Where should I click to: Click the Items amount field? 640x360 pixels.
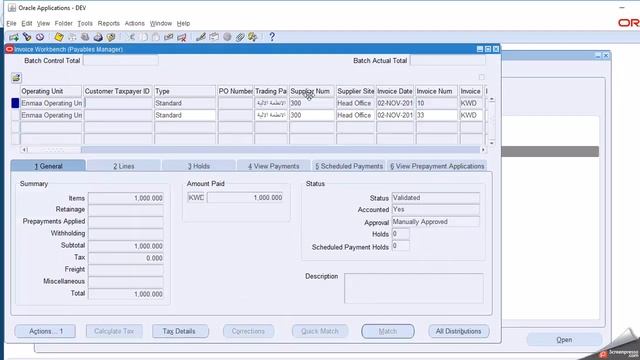[x=126, y=198]
